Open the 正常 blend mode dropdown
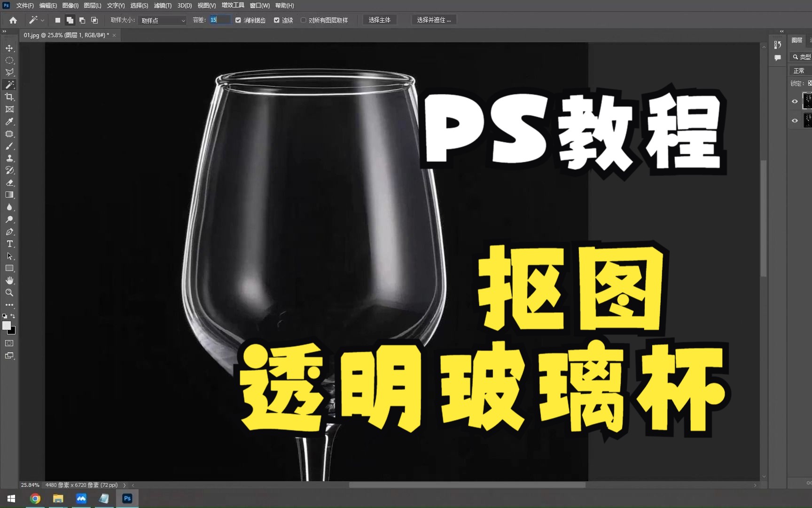812x508 pixels. (799, 70)
